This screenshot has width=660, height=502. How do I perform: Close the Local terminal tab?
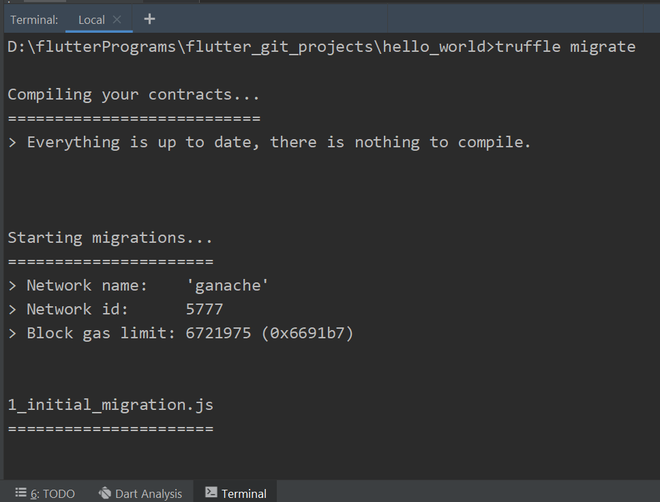click(117, 19)
